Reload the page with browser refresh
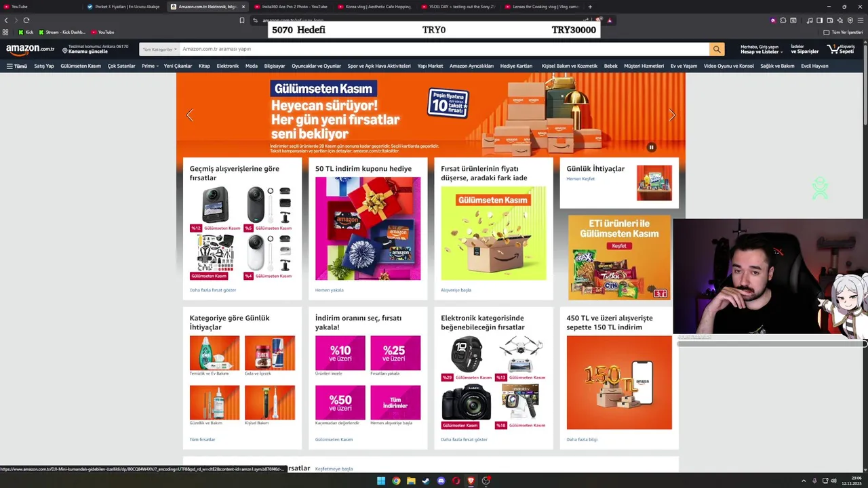Screen dimensions: 868x488 click(26, 20)
